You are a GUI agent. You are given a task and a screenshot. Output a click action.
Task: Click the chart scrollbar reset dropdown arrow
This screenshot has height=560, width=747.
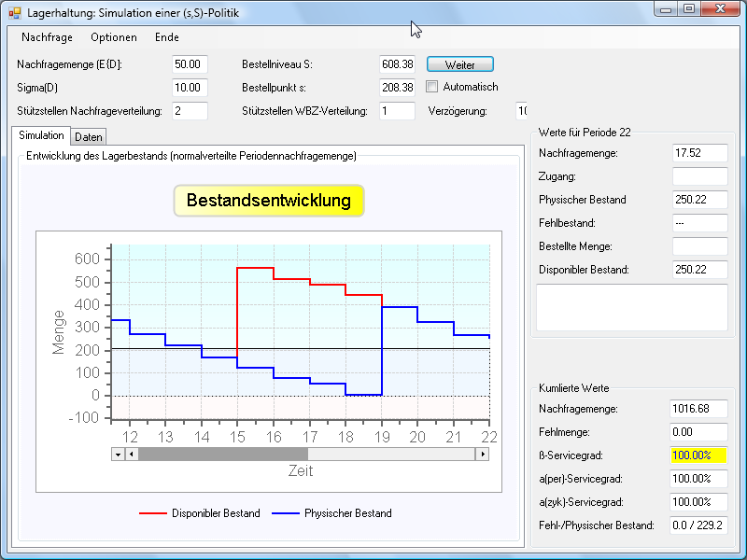118,455
